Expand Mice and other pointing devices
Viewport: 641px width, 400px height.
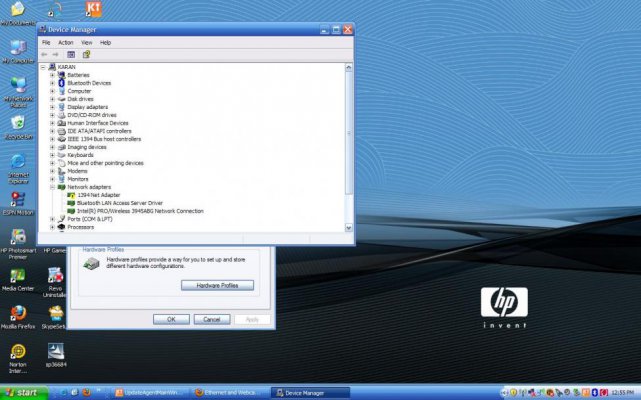[52, 163]
